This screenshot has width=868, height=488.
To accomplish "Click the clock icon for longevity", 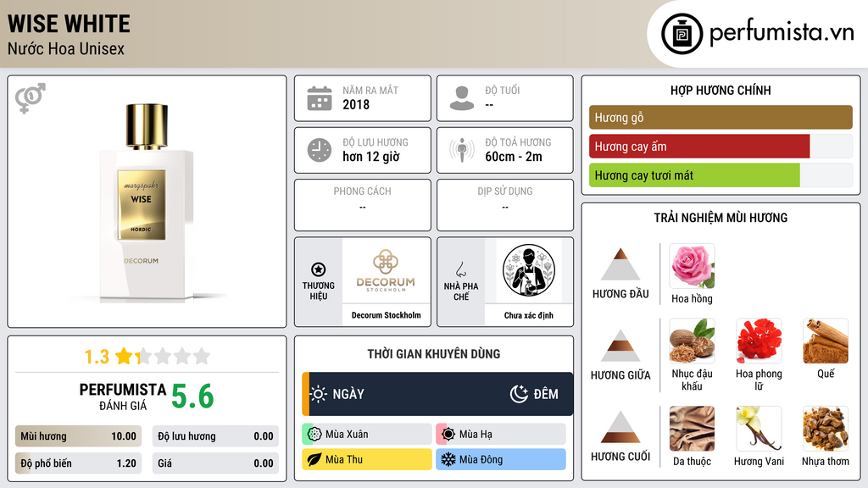I will tap(320, 150).
